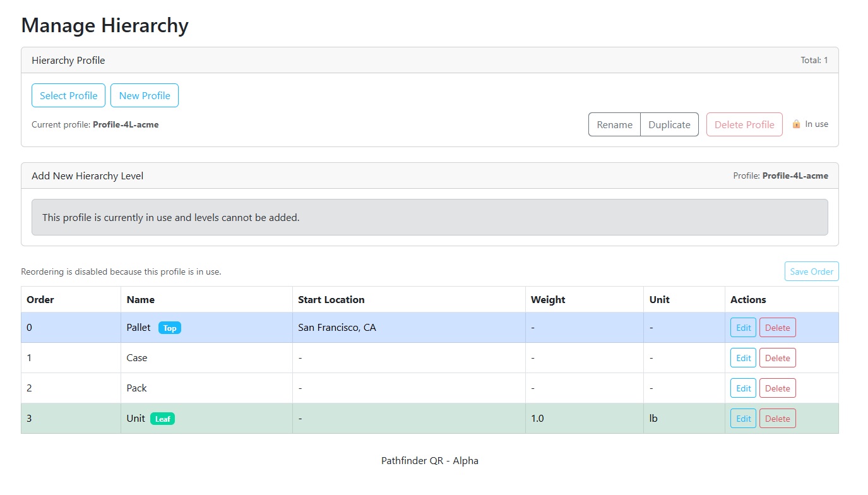The height and width of the screenshot is (495, 868).
Task: Duplicate the Profile-4L-acme profile
Action: pos(669,124)
